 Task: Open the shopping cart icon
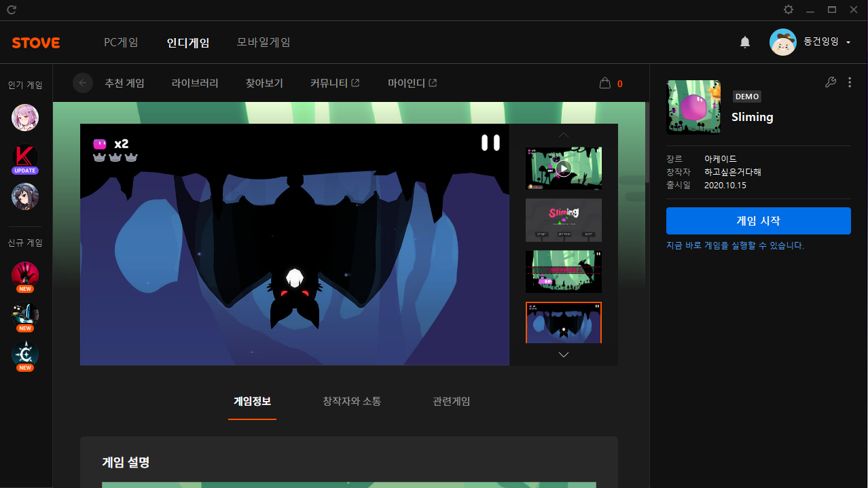pos(605,84)
